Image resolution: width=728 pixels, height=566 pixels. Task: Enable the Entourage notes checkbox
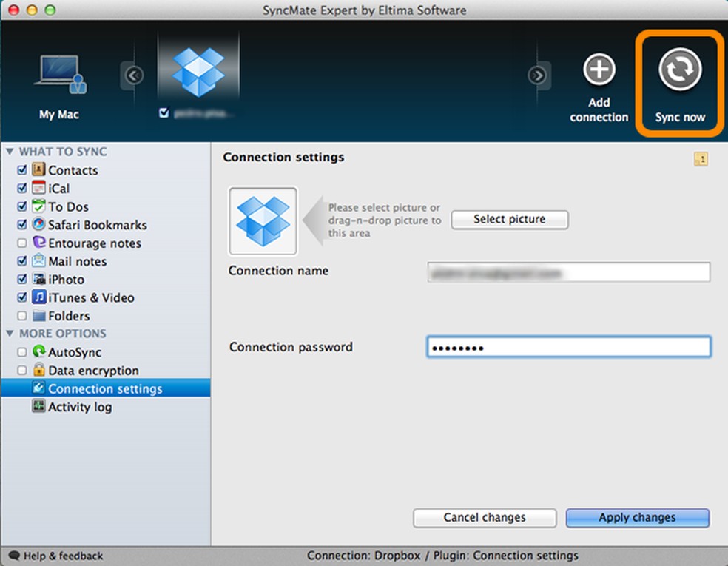(x=21, y=243)
